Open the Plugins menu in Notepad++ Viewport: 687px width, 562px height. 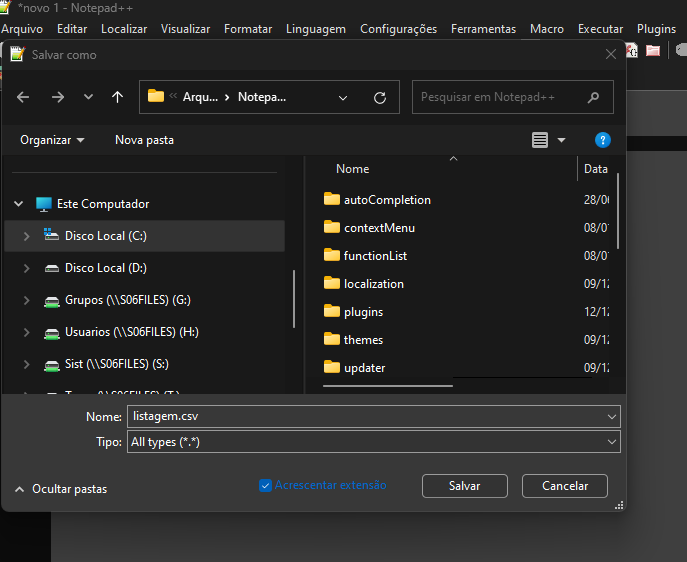pyautogui.click(x=656, y=29)
